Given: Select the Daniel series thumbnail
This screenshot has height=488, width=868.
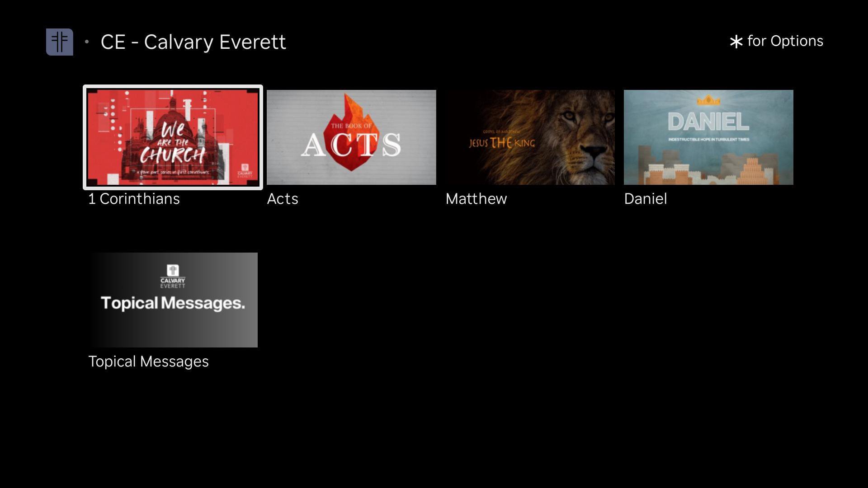Looking at the screenshot, I should coord(708,137).
